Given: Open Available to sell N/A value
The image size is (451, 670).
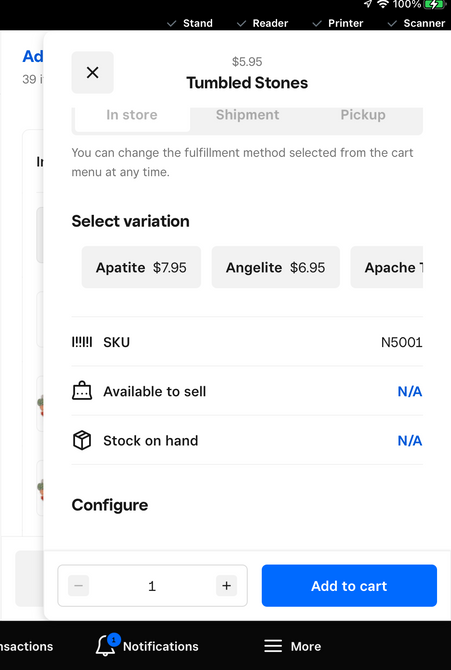Looking at the screenshot, I should (410, 391).
